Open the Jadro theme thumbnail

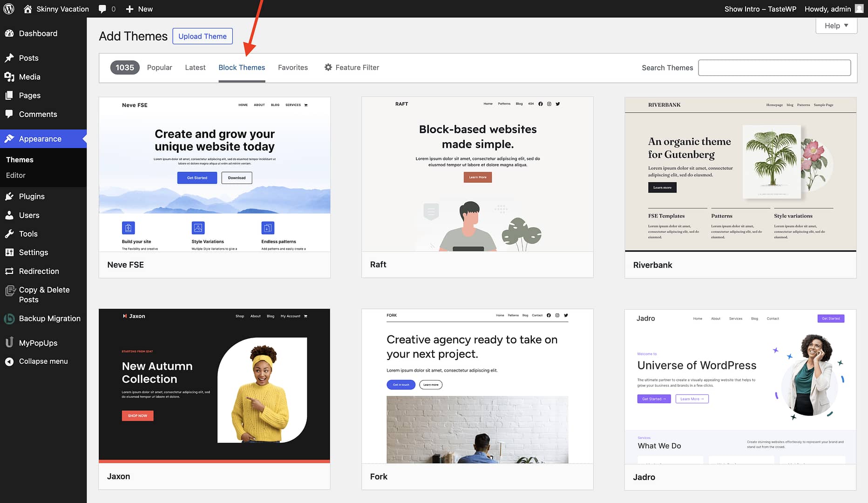click(740, 386)
